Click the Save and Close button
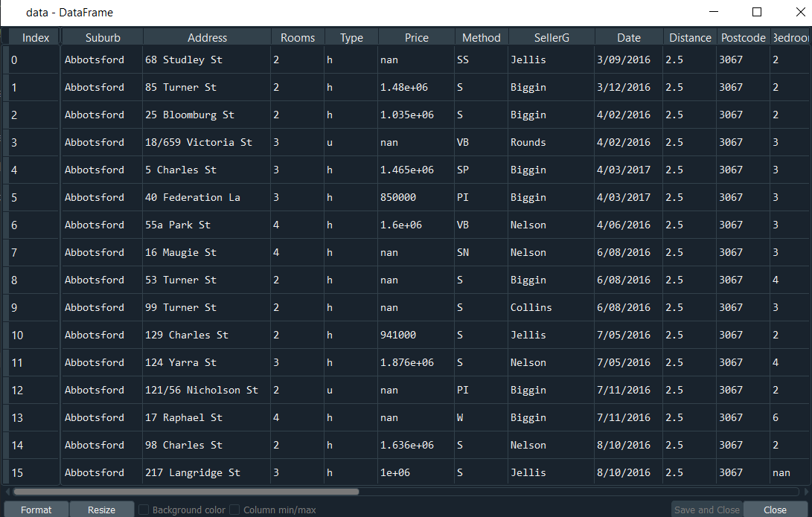The height and width of the screenshot is (517, 812). click(707, 510)
